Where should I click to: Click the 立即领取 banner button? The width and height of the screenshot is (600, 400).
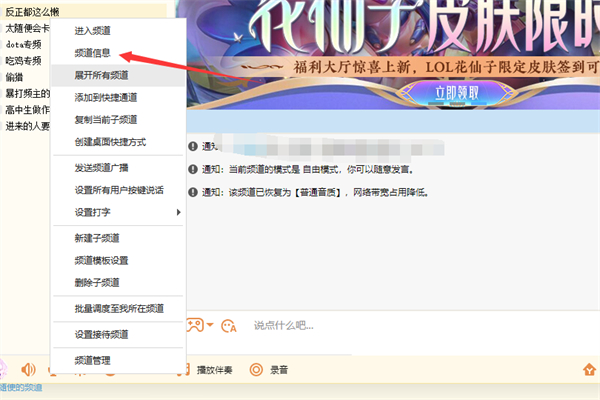457,93
